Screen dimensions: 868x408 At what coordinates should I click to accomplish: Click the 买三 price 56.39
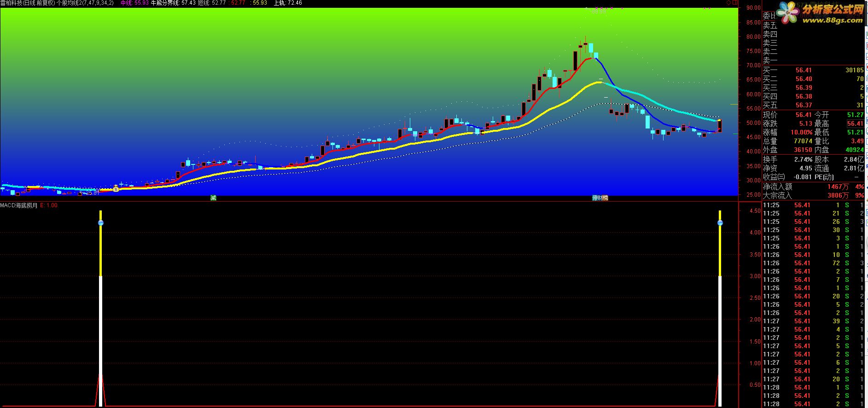coord(804,88)
